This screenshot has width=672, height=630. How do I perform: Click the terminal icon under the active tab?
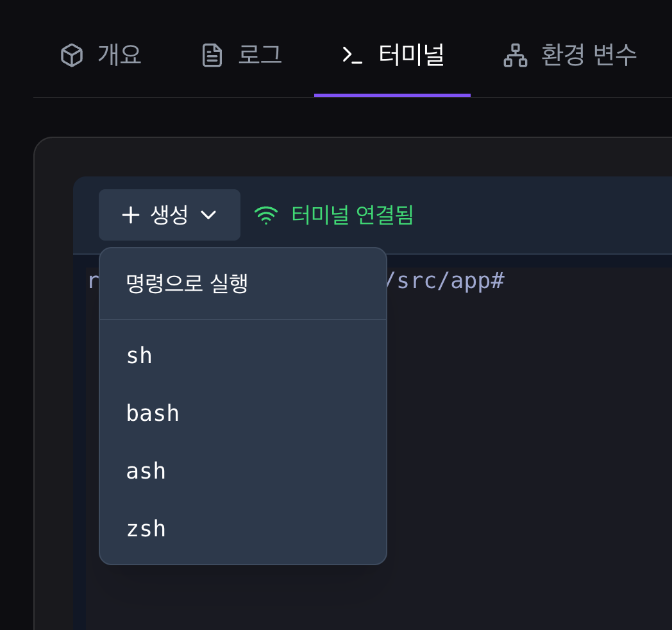click(x=351, y=56)
